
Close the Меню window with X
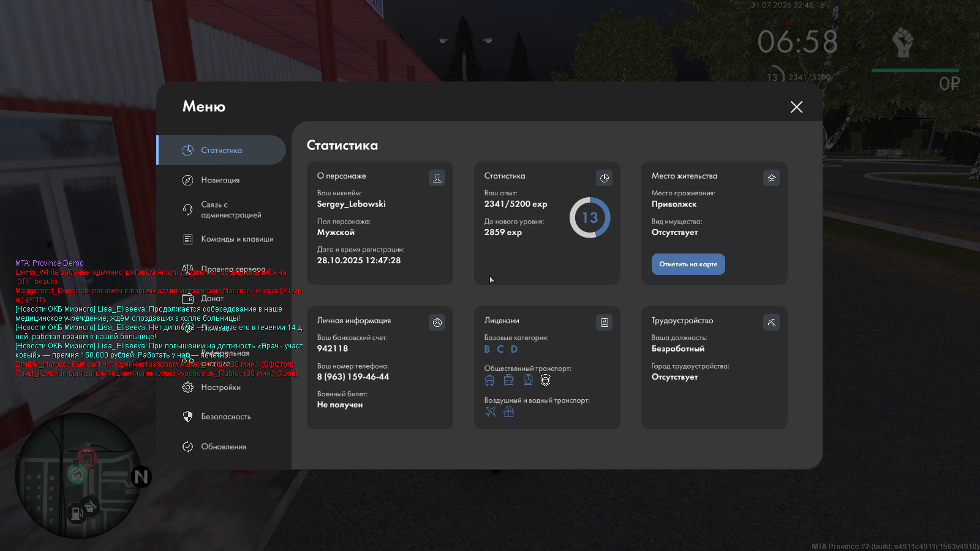pos(796,107)
